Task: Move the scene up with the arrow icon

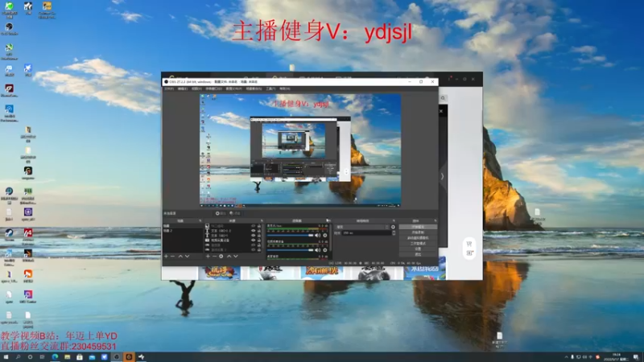Action: pos(180,256)
